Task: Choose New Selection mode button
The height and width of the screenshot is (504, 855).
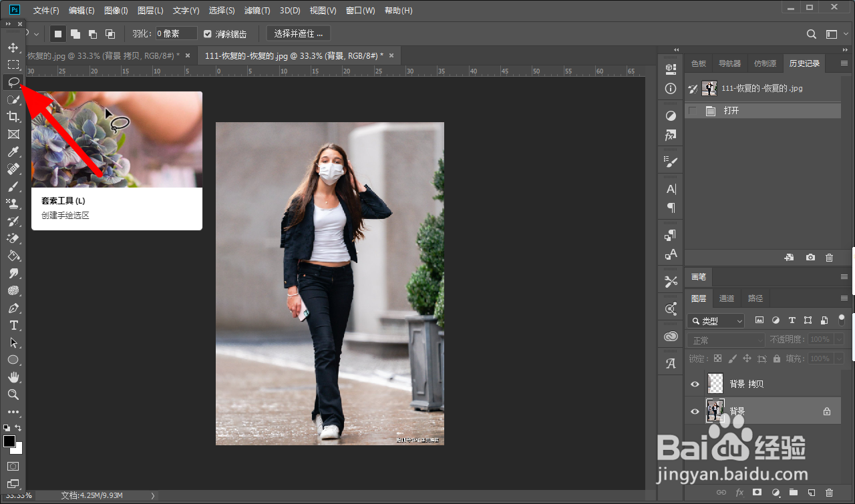Action: (58, 33)
